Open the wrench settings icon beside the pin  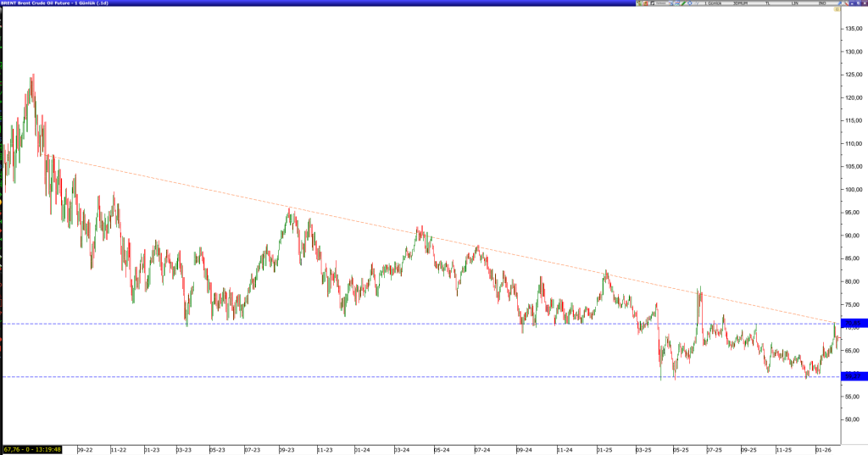tap(846, 3)
